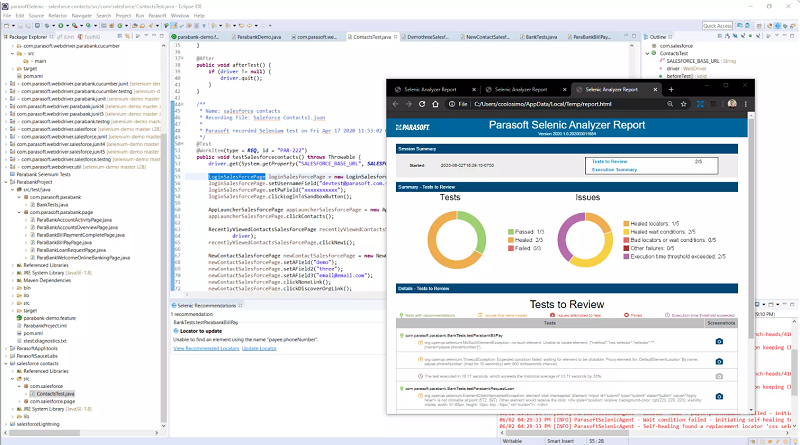The image size is (800, 445).
Task: Open the Parasoft menu in the menu bar
Action: (x=157, y=16)
